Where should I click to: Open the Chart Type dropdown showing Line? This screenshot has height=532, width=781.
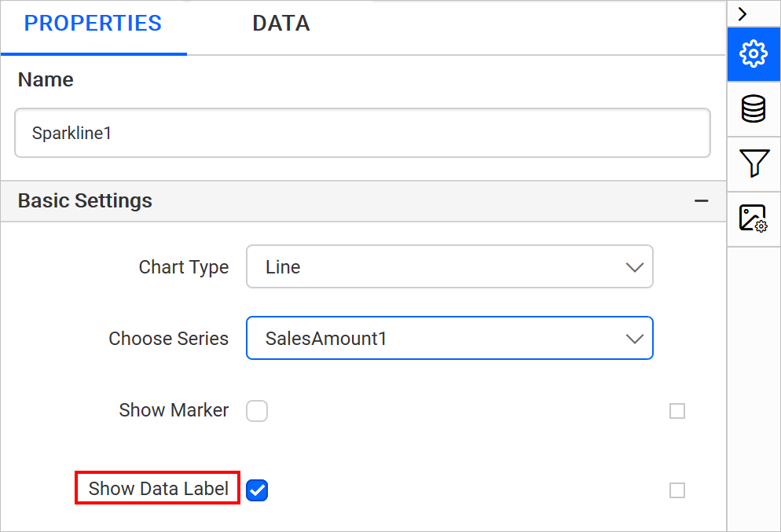click(449, 266)
